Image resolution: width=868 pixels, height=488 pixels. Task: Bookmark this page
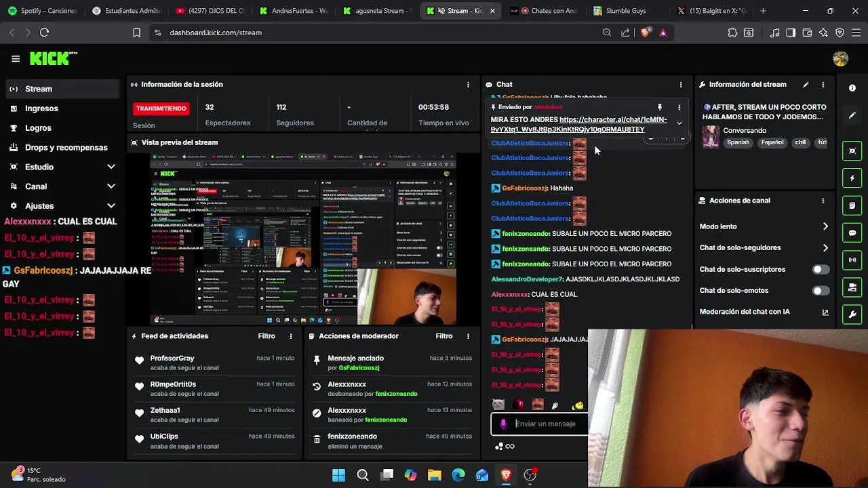136,33
